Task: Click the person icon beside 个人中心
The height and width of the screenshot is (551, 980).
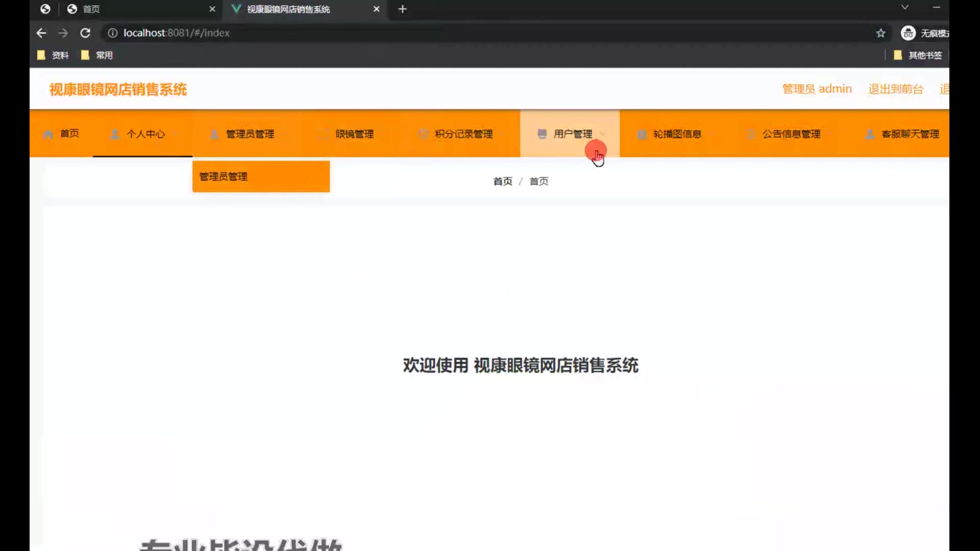Action: coord(115,134)
